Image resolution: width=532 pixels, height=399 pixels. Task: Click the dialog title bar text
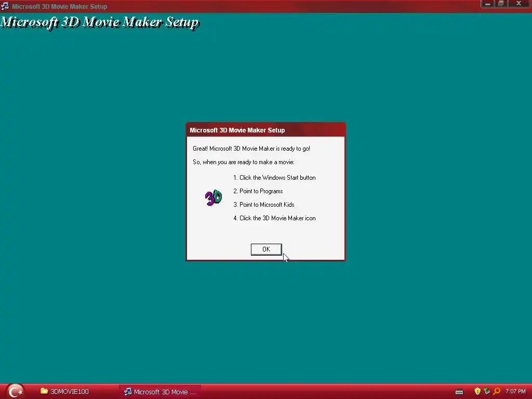tap(237, 130)
